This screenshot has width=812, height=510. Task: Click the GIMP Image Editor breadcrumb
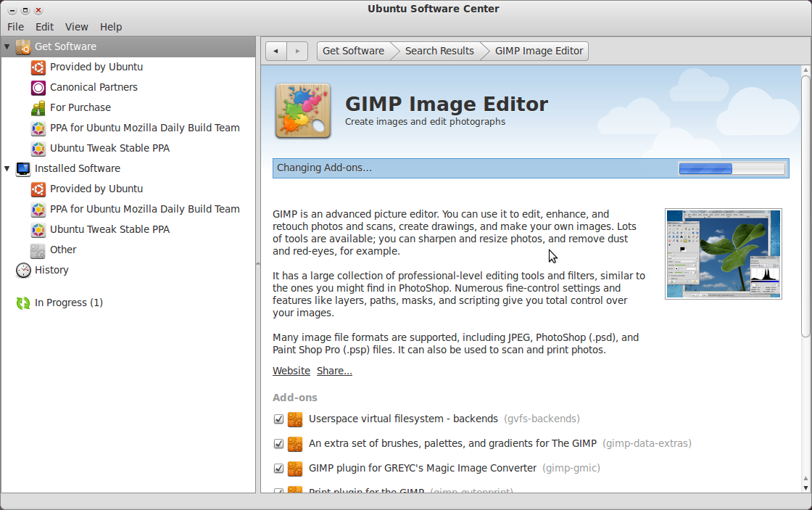click(539, 51)
